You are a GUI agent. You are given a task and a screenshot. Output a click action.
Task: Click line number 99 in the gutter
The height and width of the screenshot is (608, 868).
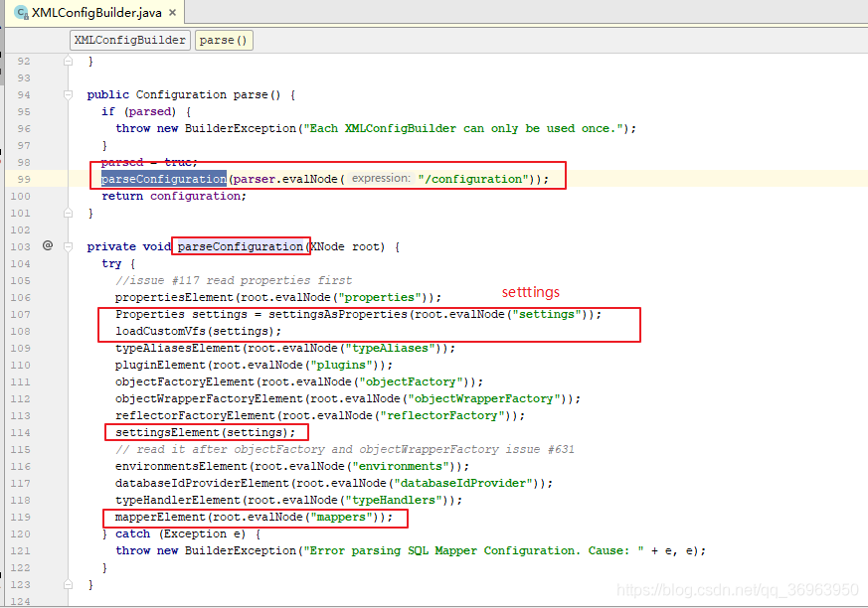(24, 179)
